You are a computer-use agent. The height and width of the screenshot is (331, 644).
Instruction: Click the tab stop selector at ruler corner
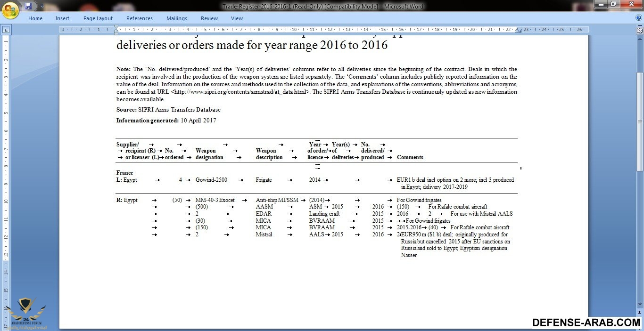click(6, 30)
